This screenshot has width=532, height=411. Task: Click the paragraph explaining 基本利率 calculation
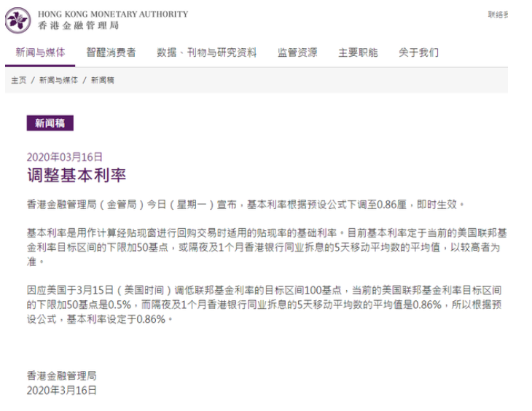(267, 247)
